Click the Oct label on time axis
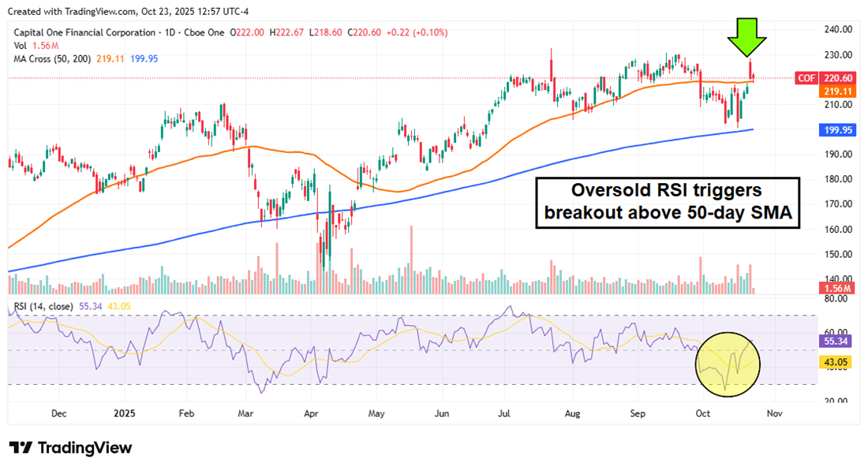The height and width of the screenshot is (471, 868). (703, 413)
